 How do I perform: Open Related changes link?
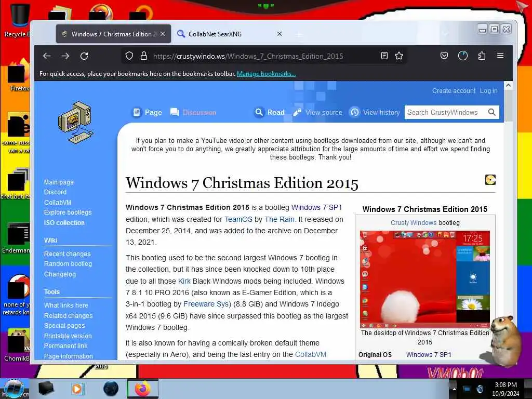pyautogui.click(x=68, y=315)
